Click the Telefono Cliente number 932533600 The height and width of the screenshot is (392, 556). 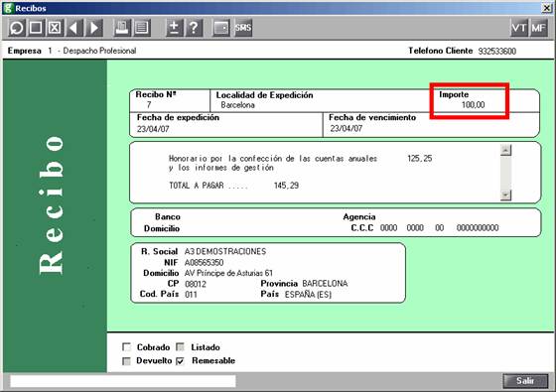[496, 51]
